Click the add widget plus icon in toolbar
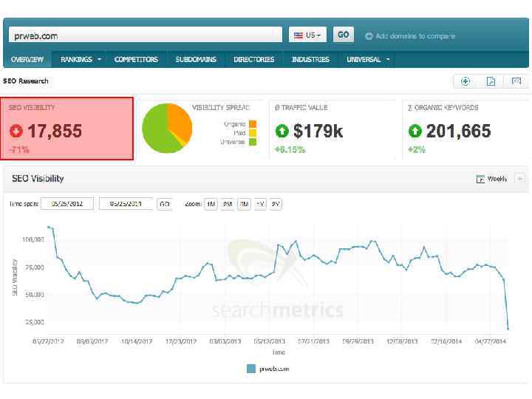 (x=465, y=81)
